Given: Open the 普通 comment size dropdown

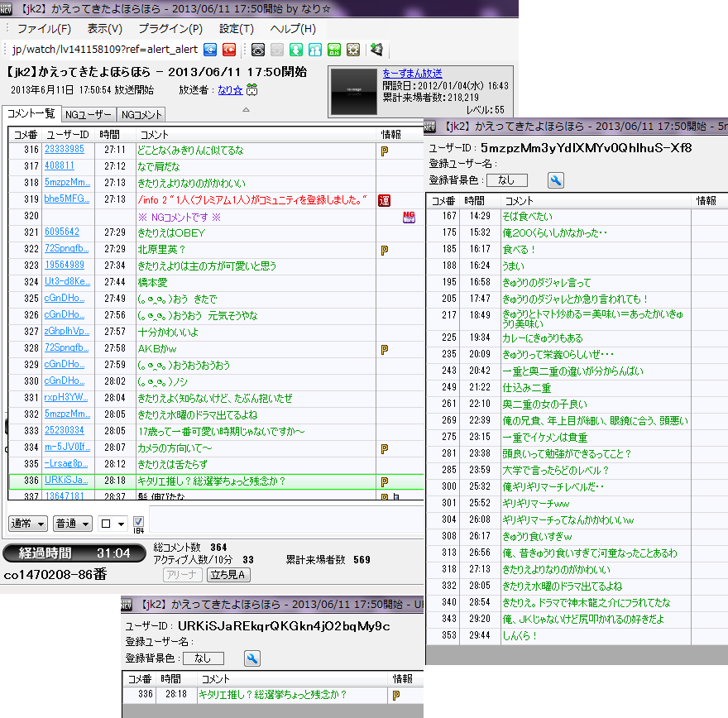Looking at the screenshot, I should click(x=73, y=524).
